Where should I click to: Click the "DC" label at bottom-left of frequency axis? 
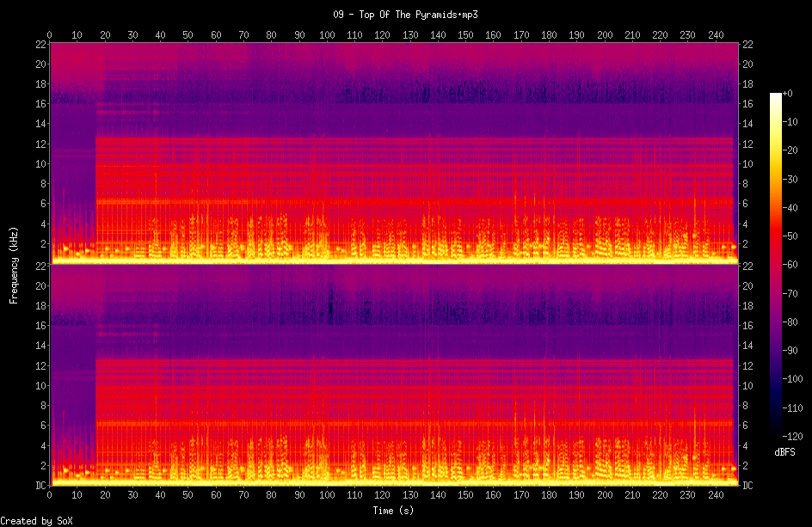(x=39, y=486)
